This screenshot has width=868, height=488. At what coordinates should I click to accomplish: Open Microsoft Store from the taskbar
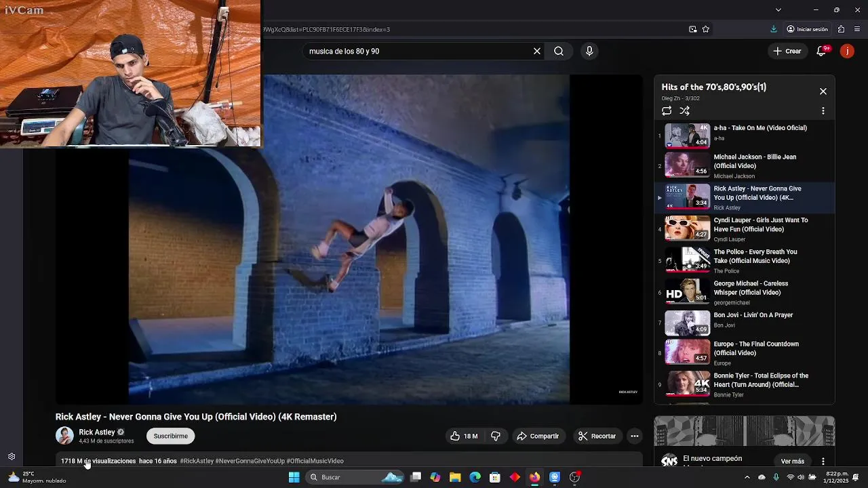coord(495,477)
